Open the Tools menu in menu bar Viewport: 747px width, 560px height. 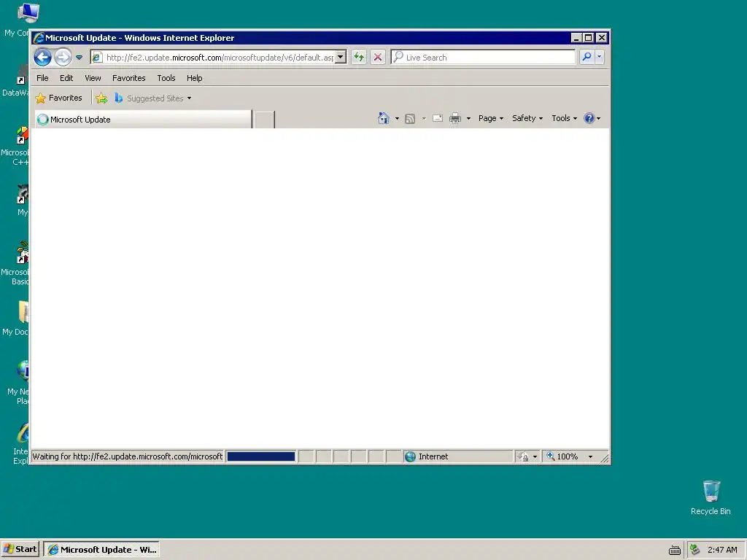coord(166,78)
